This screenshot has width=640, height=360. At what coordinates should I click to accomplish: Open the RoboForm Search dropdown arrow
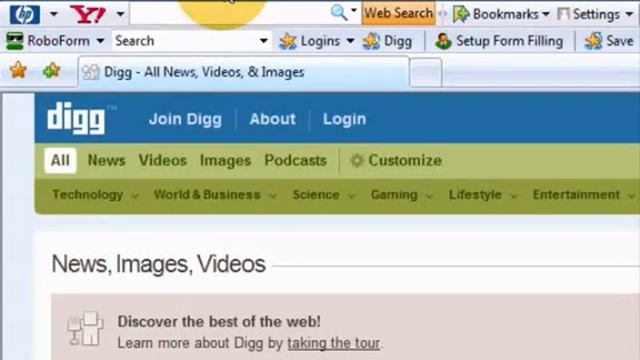[264, 41]
